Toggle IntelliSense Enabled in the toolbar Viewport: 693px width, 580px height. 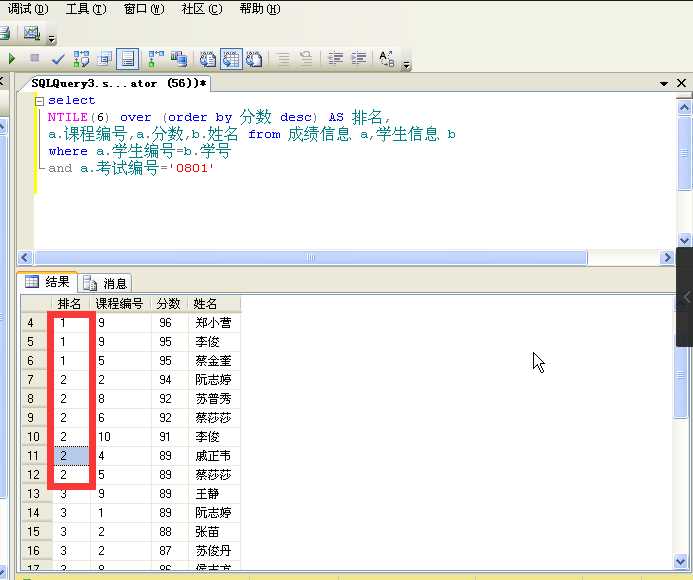pos(128,58)
